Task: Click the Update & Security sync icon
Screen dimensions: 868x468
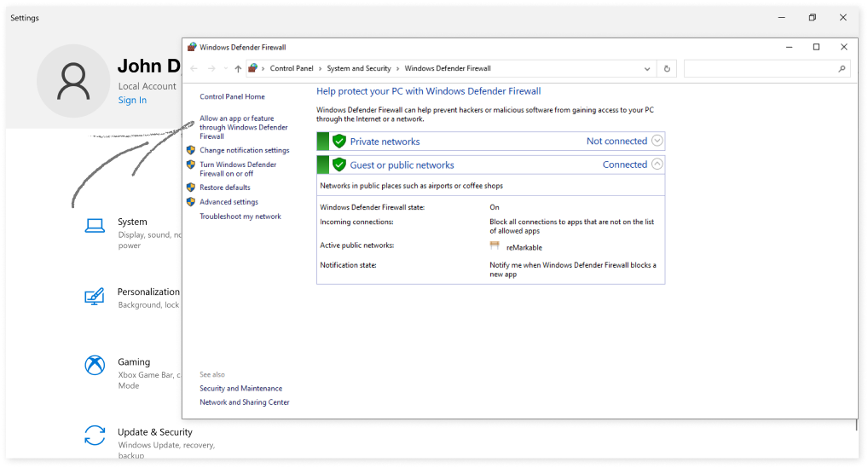Action: pos(95,436)
